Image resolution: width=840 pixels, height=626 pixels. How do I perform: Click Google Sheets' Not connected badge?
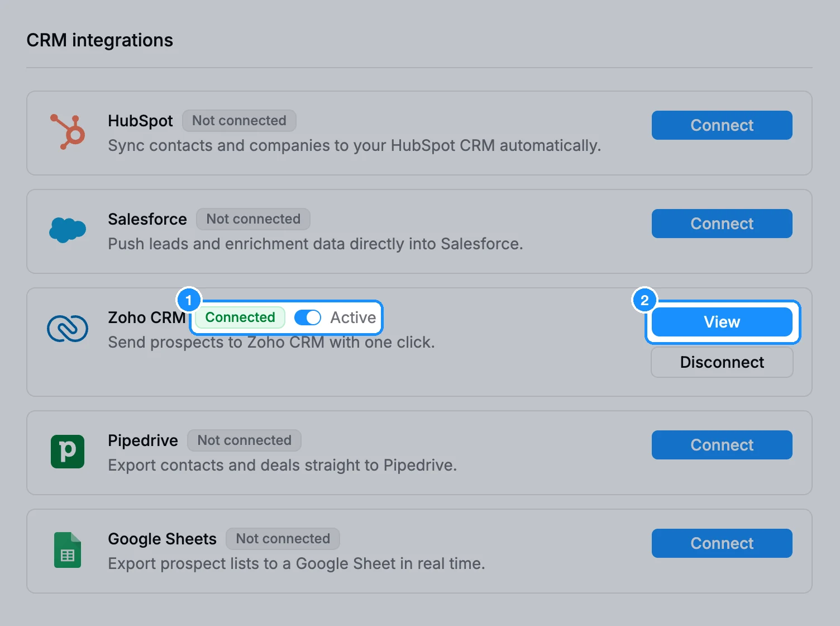[x=283, y=539]
